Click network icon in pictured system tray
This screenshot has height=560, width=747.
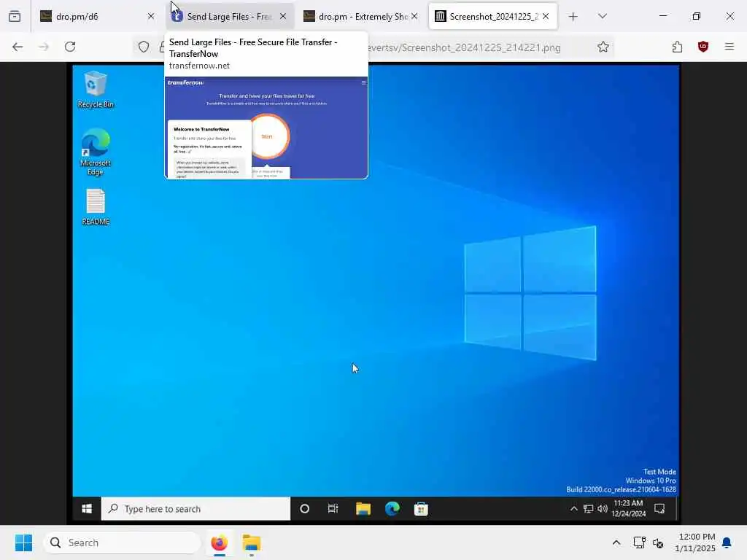(x=589, y=509)
